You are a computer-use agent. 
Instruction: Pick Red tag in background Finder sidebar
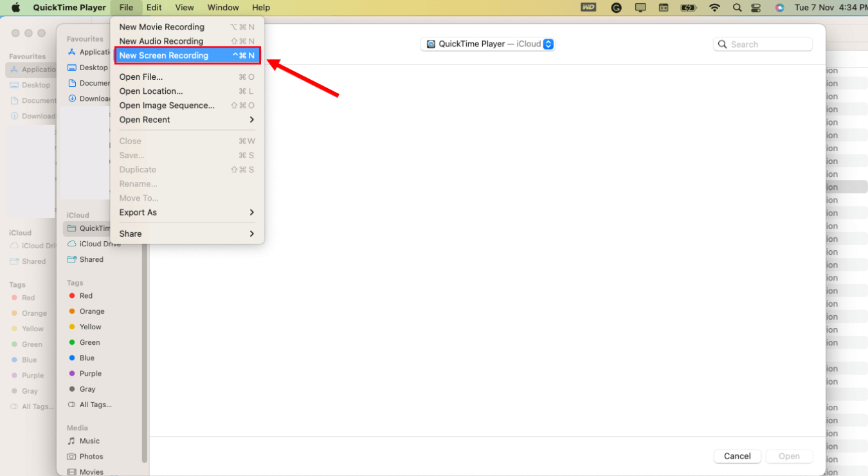(x=23, y=298)
